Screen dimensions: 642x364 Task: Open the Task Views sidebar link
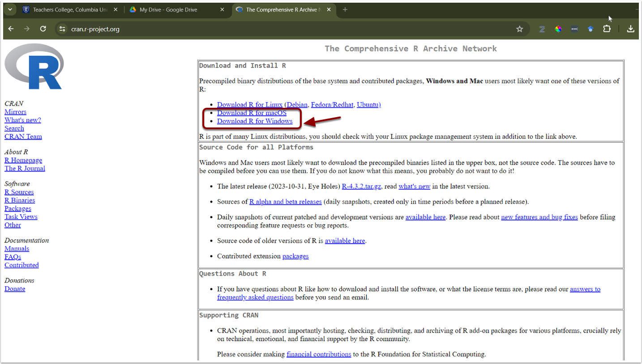21,217
